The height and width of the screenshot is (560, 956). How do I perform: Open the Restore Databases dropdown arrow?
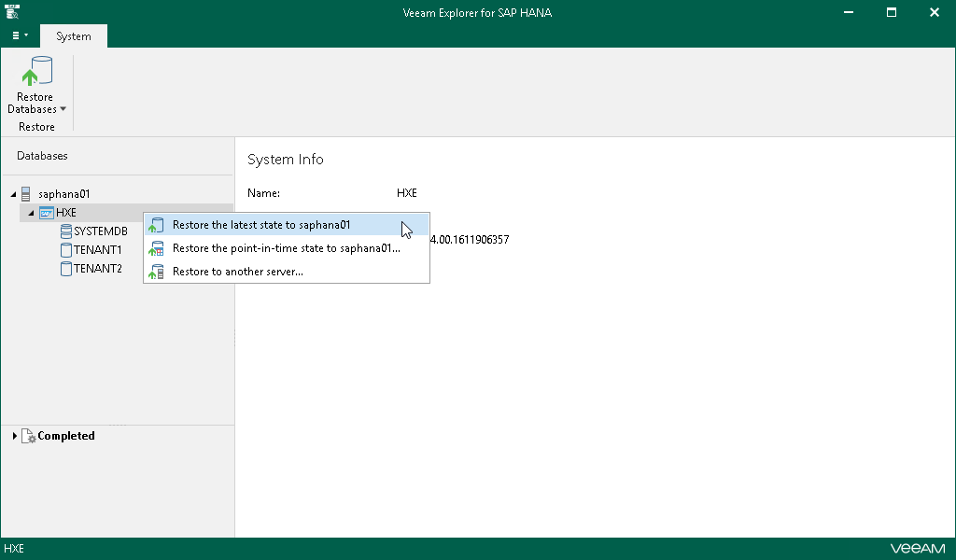63,109
